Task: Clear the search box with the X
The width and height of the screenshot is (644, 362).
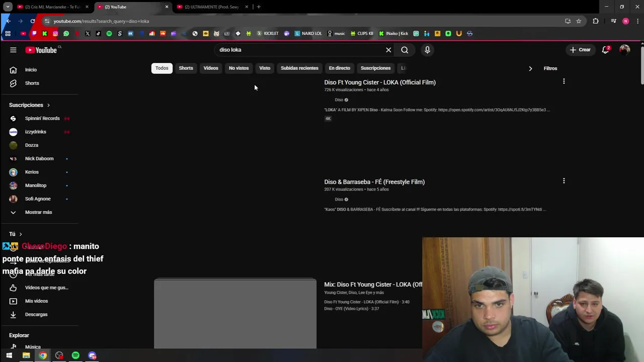Action: point(388,50)
